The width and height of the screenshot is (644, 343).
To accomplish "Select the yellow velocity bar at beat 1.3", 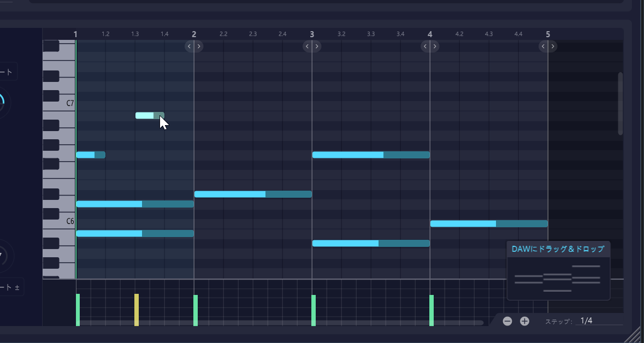I will 137,310.
